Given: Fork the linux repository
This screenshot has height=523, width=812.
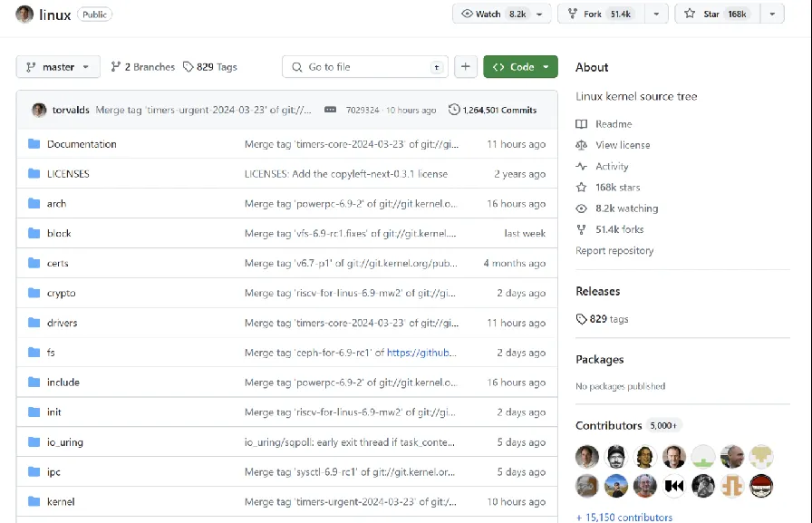Looking at the screenshot, I should (x=601, y=14).
